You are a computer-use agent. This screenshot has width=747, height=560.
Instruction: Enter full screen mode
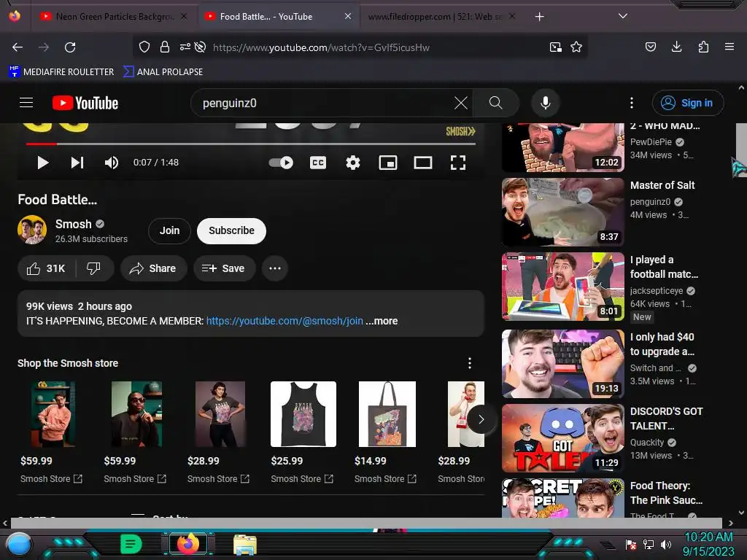458,163
